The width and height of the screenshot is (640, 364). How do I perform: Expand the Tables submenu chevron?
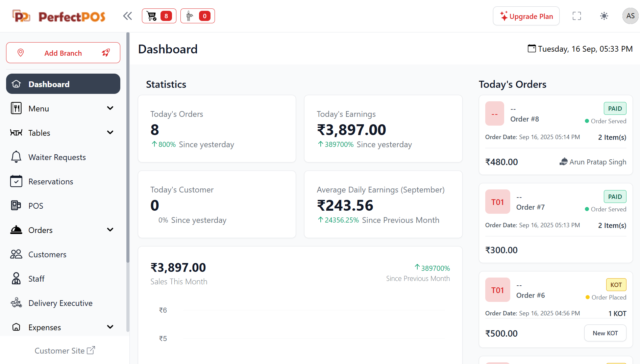click(110, 133)
